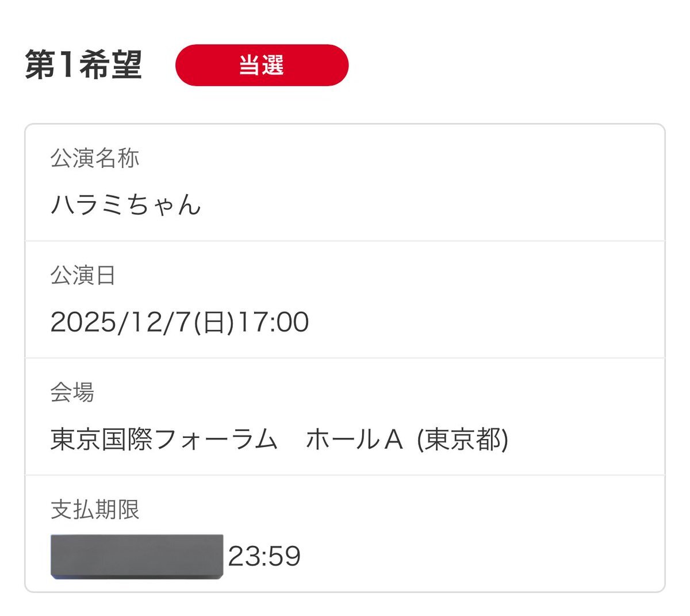
Task: Click the 17:00 start time
Action: point(274,322)
